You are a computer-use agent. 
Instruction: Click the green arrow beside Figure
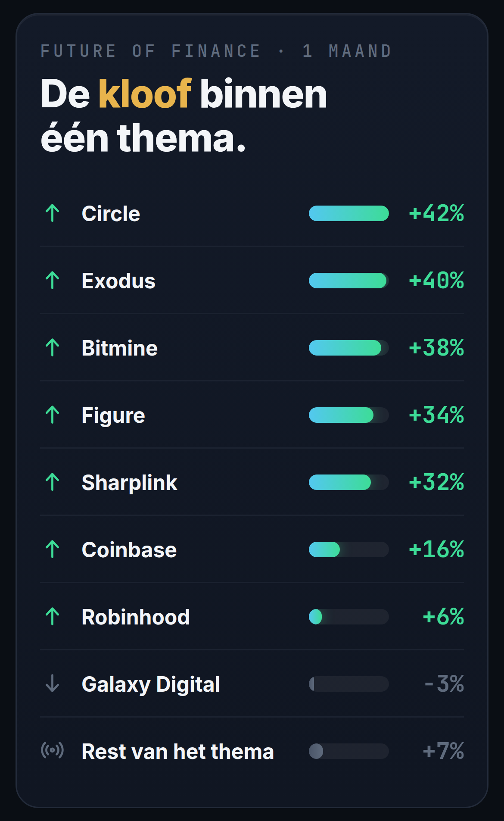tap(53, 415)
